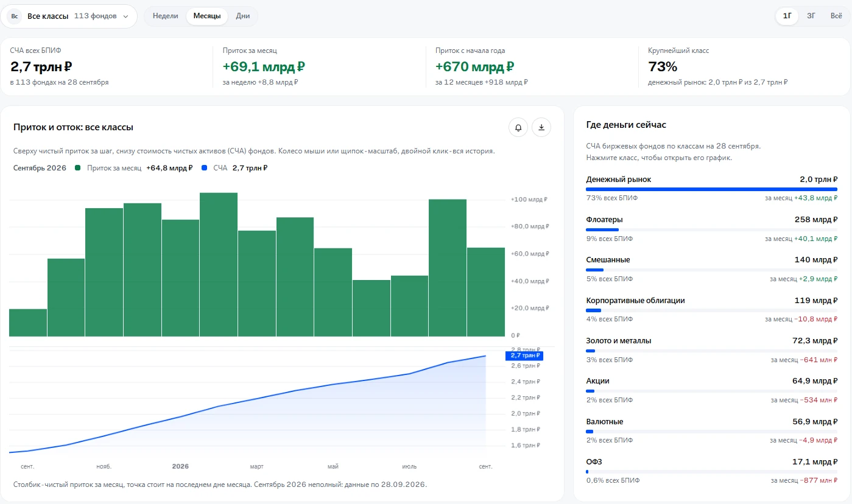
Task: Select the "Смешанные" class row
Action: pyautogui.click(x=711, y=269)
